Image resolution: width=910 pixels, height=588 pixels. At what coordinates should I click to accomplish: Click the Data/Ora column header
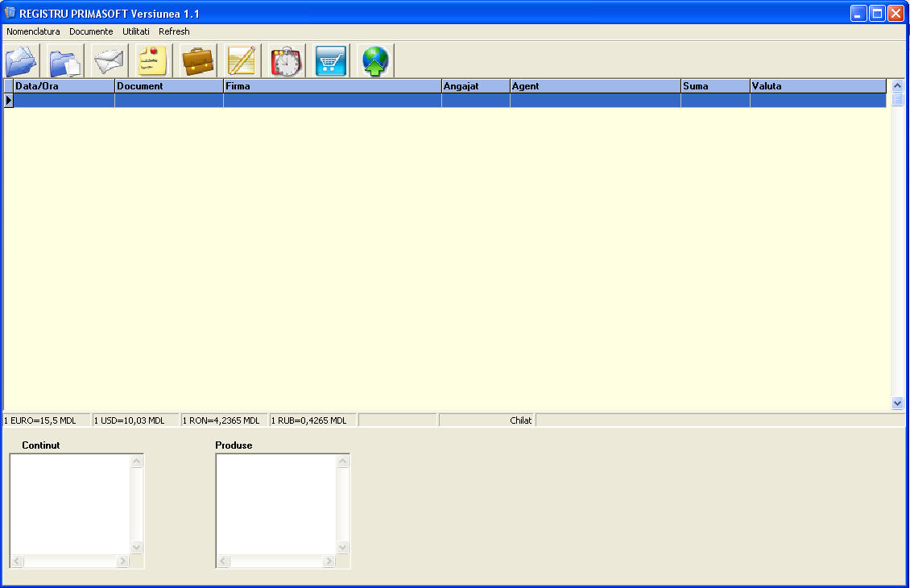click(64, 86)
